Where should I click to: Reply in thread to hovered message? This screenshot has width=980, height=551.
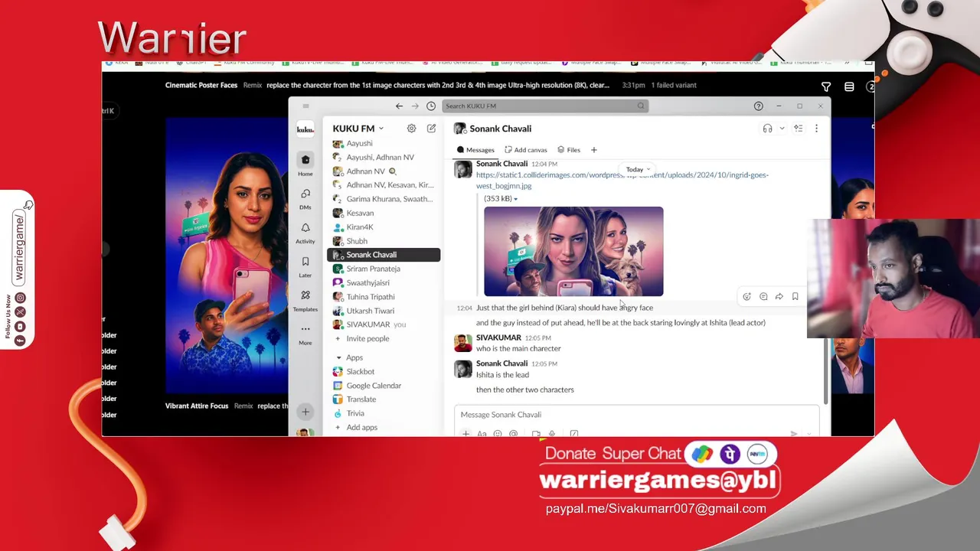(x=763, y=297)
